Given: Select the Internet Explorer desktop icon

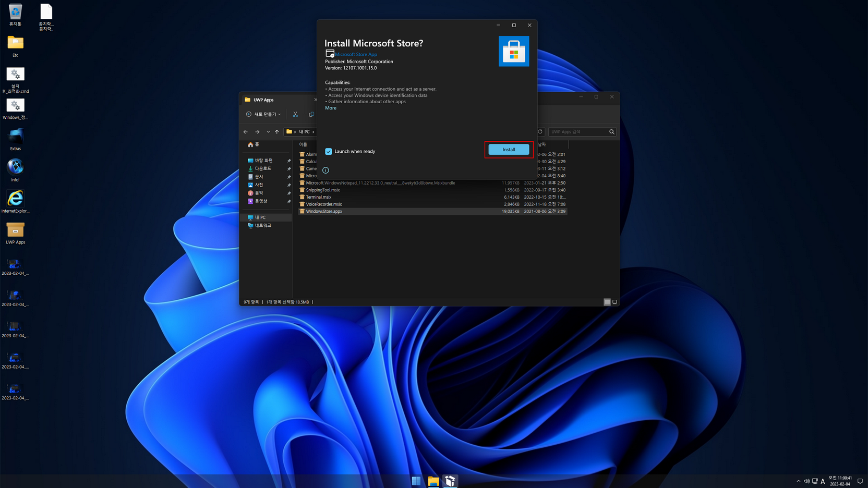Looking at the screenshot, I should pos(15,202).
